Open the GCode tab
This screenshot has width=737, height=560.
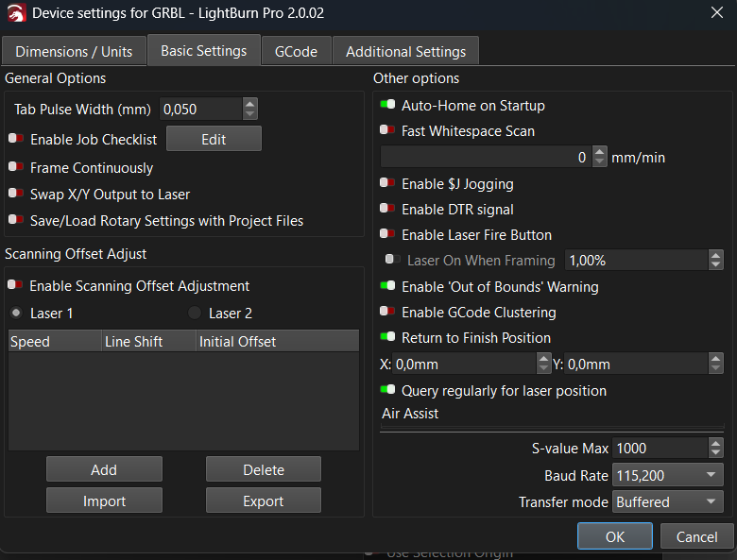click(x=296, y=51)
